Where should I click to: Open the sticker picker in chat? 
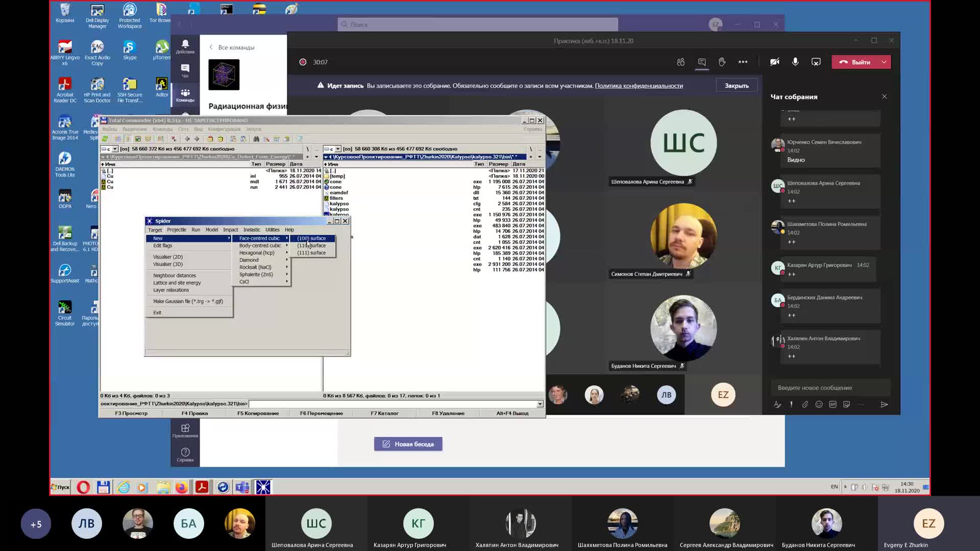click(846, 404)
